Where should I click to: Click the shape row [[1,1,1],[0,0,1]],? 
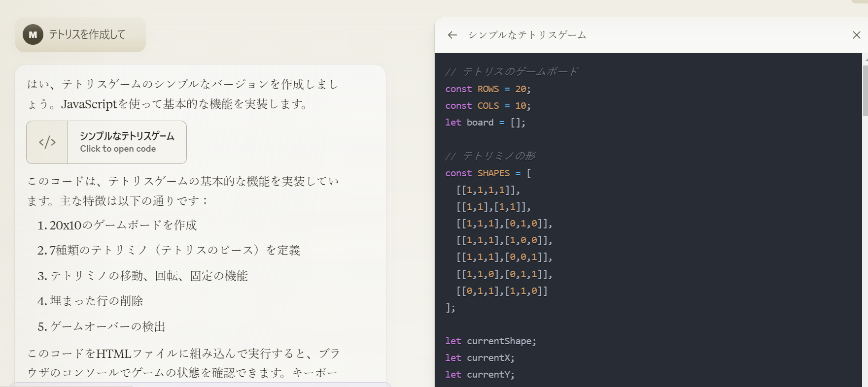(x=504, y=257)
